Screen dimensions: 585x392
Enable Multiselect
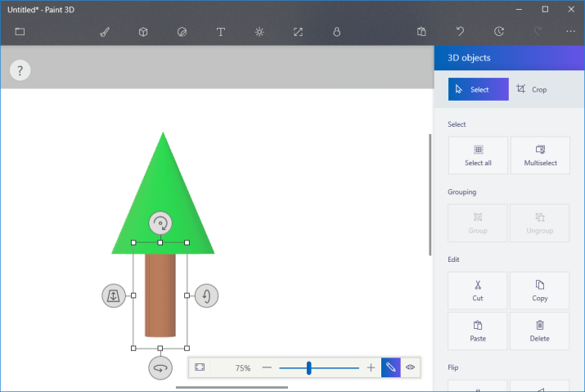click(540, 155)
